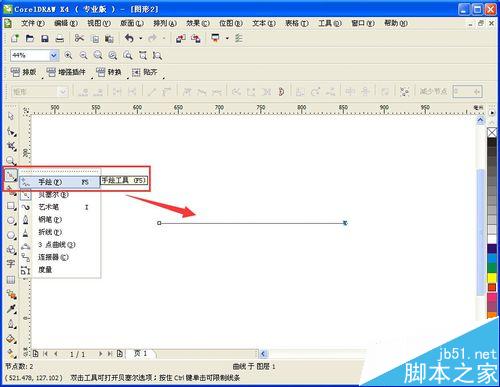Click the Copy icon
Viewport: 500px width, 387px height.
point(95,39)
